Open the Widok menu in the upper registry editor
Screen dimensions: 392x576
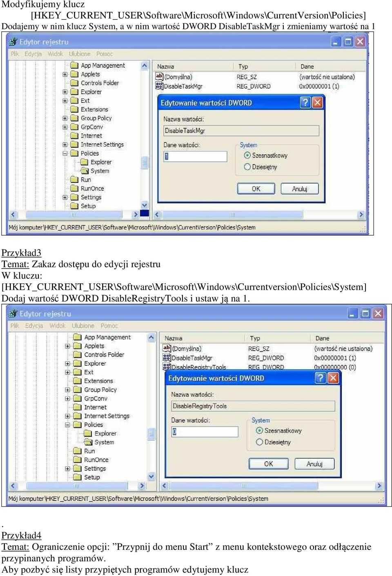point(56,54)
